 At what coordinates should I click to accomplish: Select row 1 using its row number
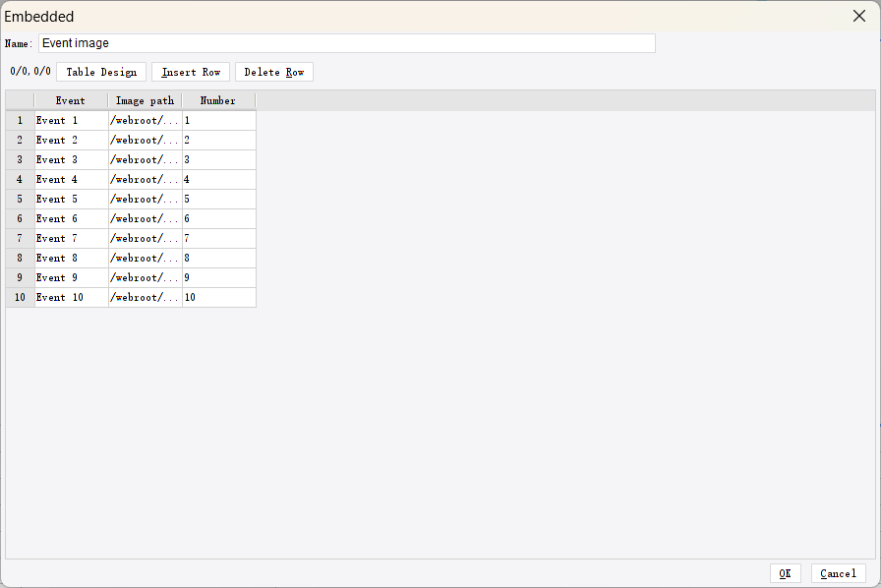(19, 119)
